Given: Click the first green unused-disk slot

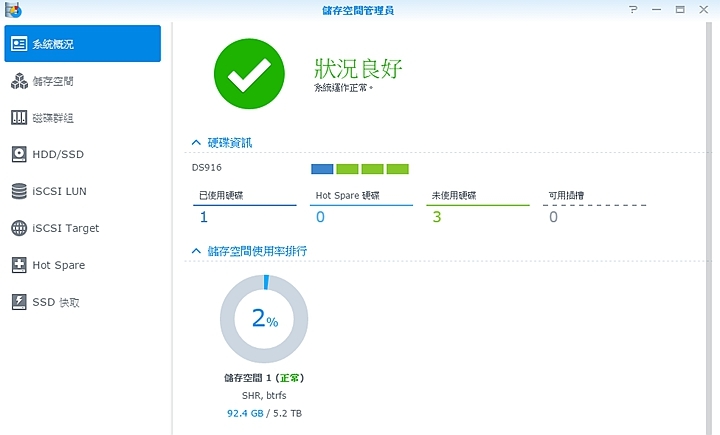Looking at the screenshot, I should [347, 169].
